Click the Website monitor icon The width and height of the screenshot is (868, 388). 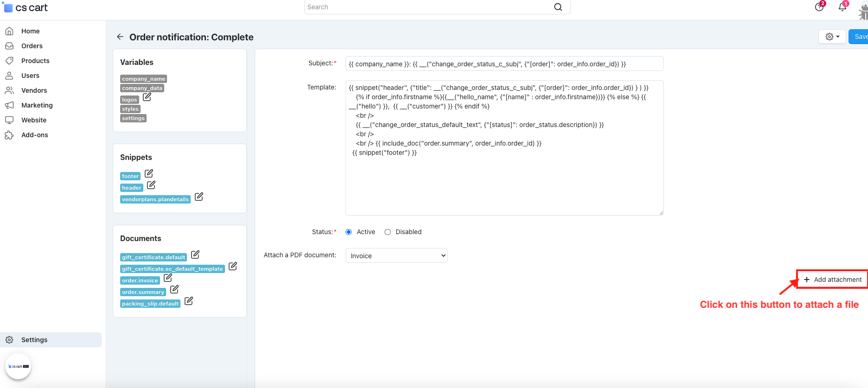point(9,120)
